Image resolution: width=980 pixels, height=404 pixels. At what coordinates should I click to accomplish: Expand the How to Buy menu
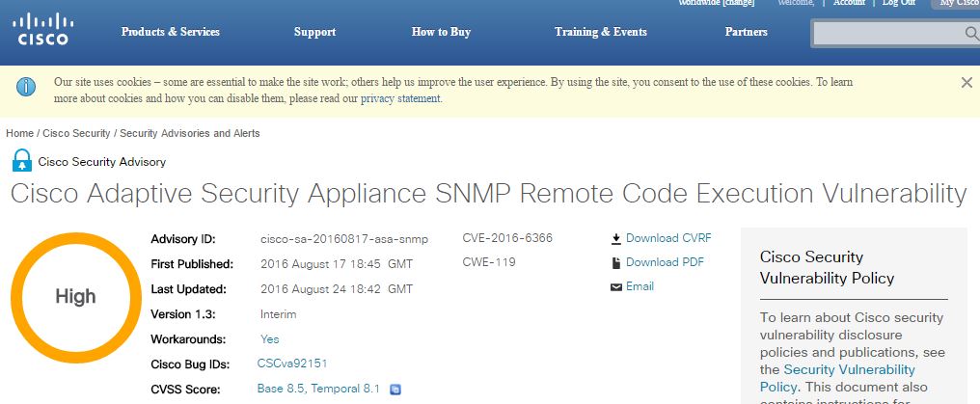click(x=441, y=32)
